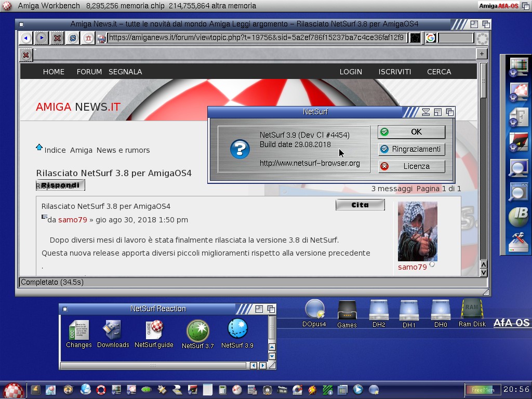
Task: Click the page scrollbar down arrow
Action: click(483, 273)
